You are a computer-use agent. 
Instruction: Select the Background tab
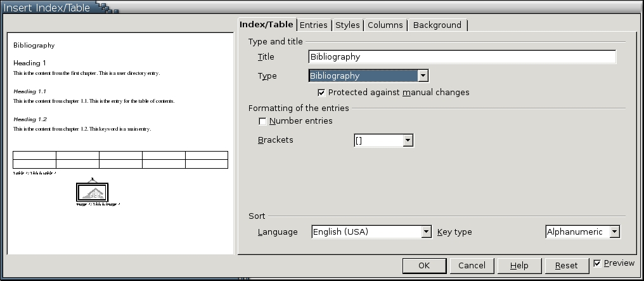click(x=437, y=25)
